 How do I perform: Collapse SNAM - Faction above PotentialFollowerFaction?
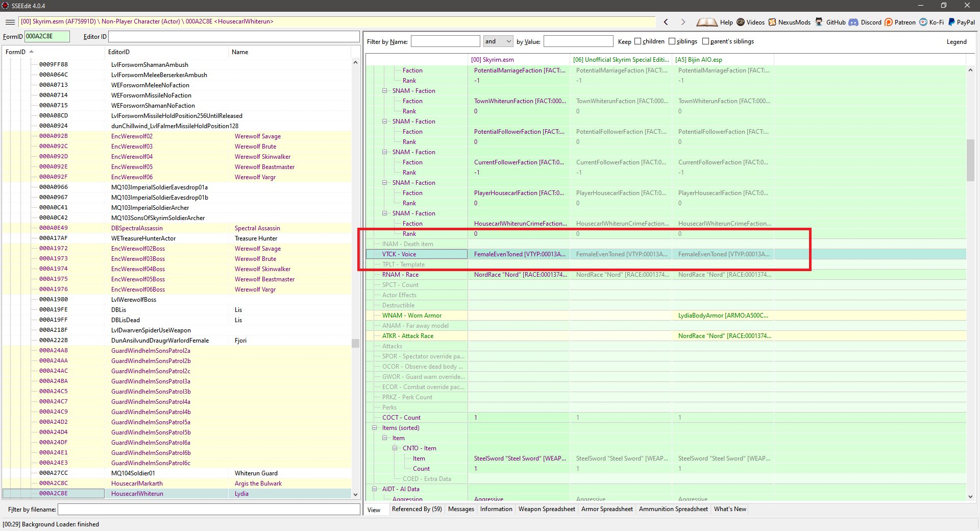(385, 122)
